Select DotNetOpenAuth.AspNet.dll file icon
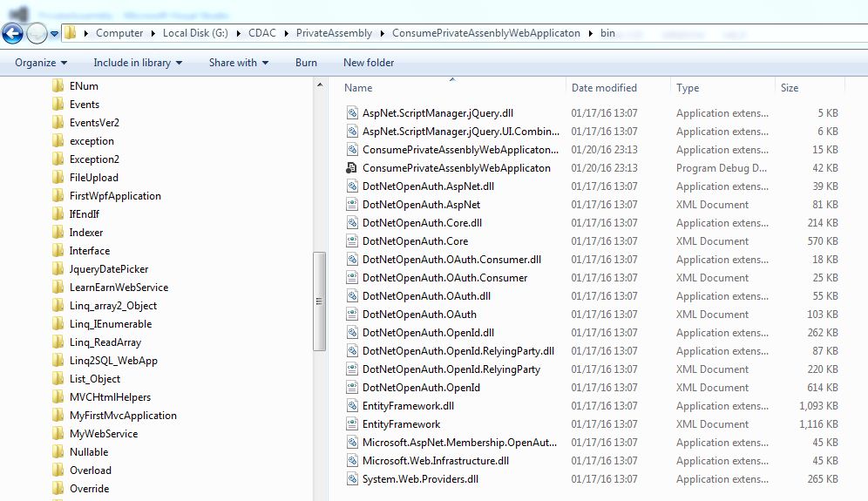 [351, 186]
